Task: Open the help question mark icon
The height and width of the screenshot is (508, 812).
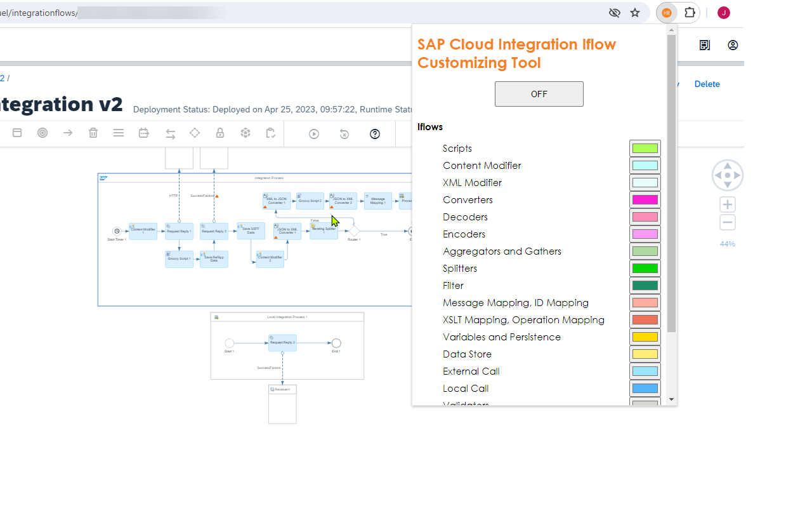Action: [375, 134]
